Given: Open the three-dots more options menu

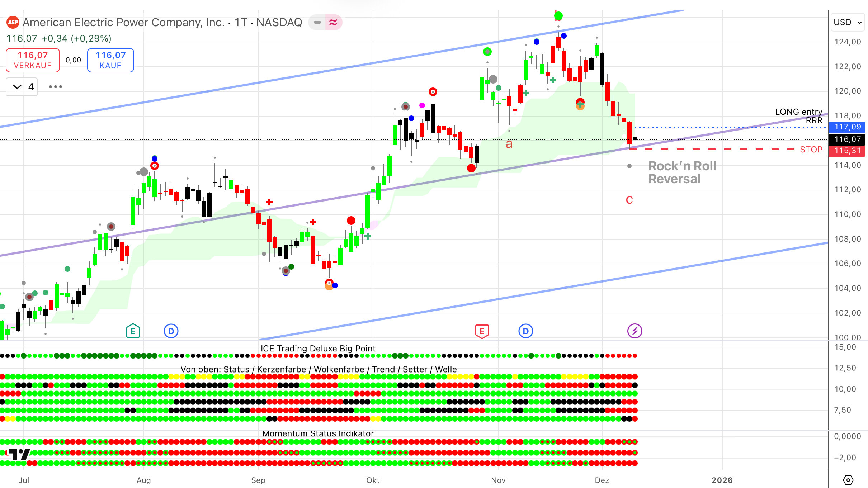Looking at the screenshot, I should click(x=55, y=87).
